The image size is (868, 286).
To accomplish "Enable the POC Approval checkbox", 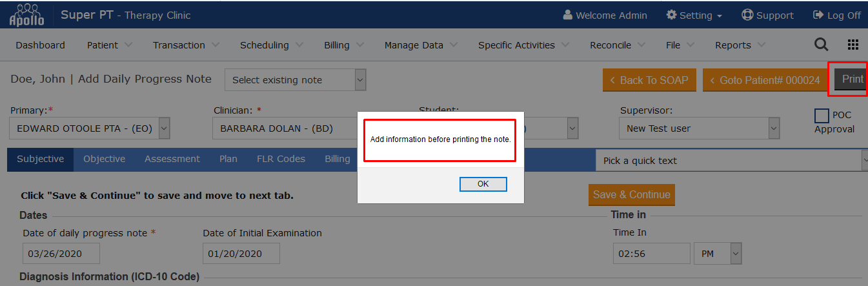I will tap(822, 116).
